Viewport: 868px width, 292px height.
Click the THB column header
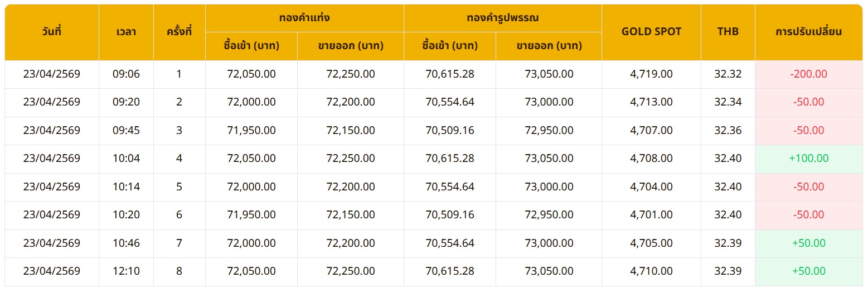point(728,32)
